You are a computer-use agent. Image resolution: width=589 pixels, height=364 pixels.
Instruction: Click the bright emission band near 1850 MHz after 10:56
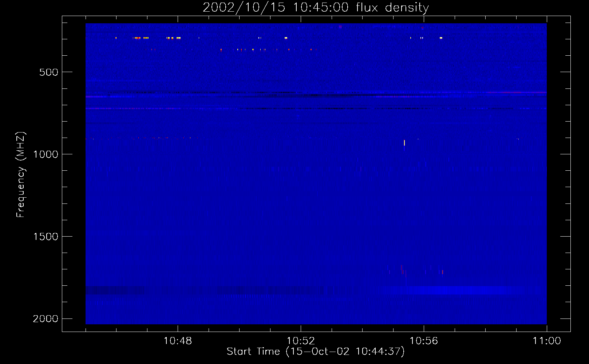point(453,290)
